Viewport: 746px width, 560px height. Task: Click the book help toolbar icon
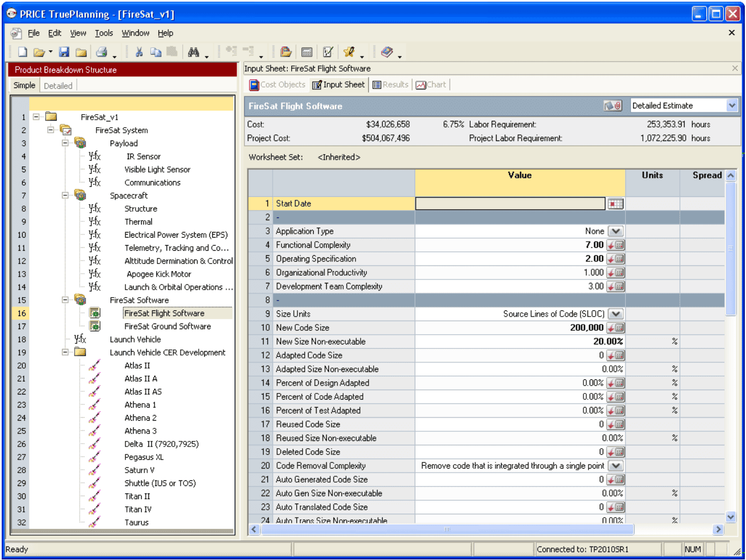(387, 53)
